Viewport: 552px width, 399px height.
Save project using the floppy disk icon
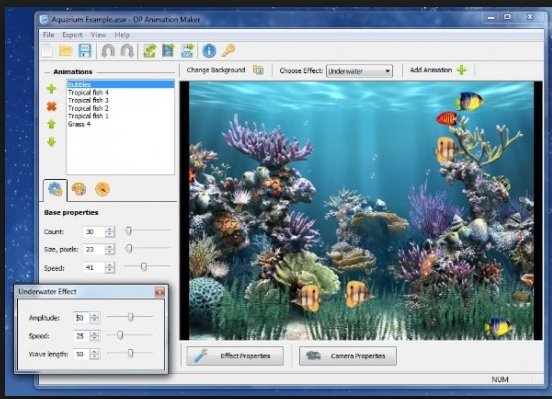click(x=85, y=51)
